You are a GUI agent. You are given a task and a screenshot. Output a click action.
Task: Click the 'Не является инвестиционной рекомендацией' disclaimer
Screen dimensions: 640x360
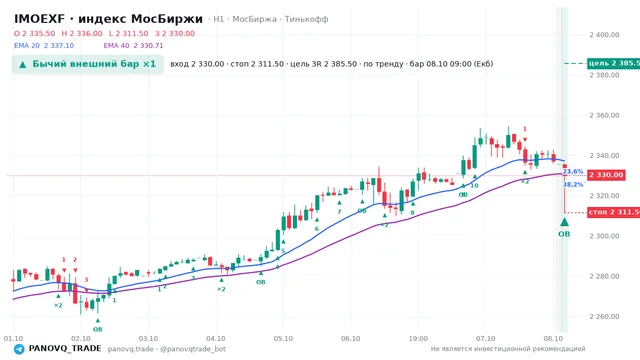508,349
